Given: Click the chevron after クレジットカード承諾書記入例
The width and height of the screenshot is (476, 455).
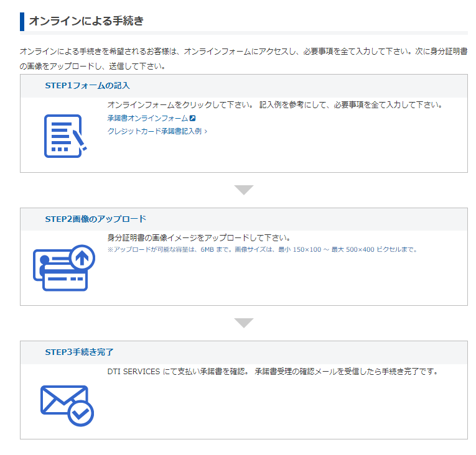Looking at the screenshot, I should [x=206, y=131].
